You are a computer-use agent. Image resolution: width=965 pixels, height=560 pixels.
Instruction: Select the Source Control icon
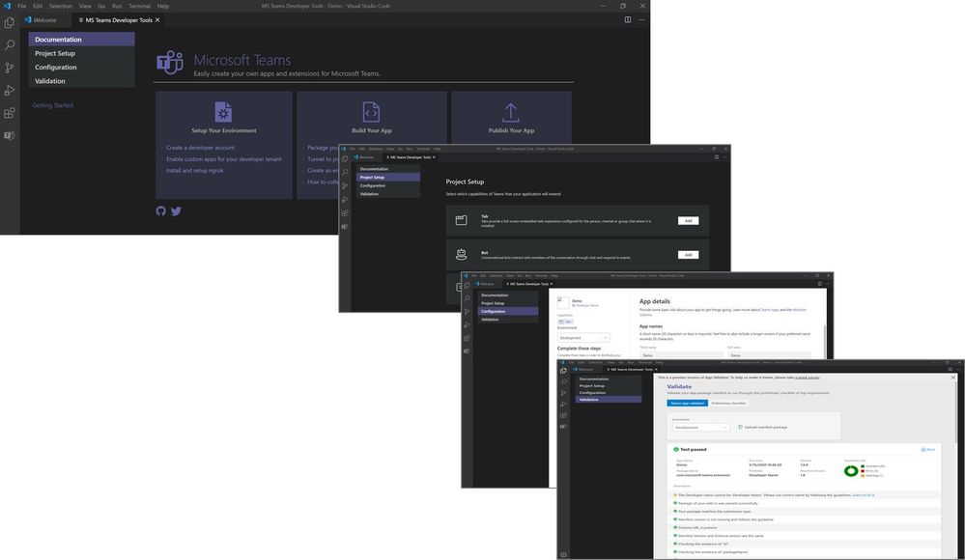point(10,68)
